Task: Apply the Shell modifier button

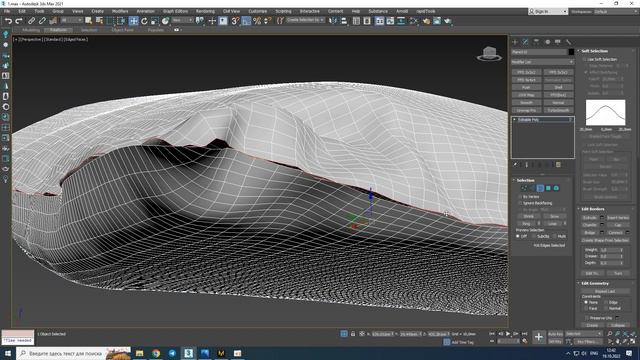Action: click(558, 87)
